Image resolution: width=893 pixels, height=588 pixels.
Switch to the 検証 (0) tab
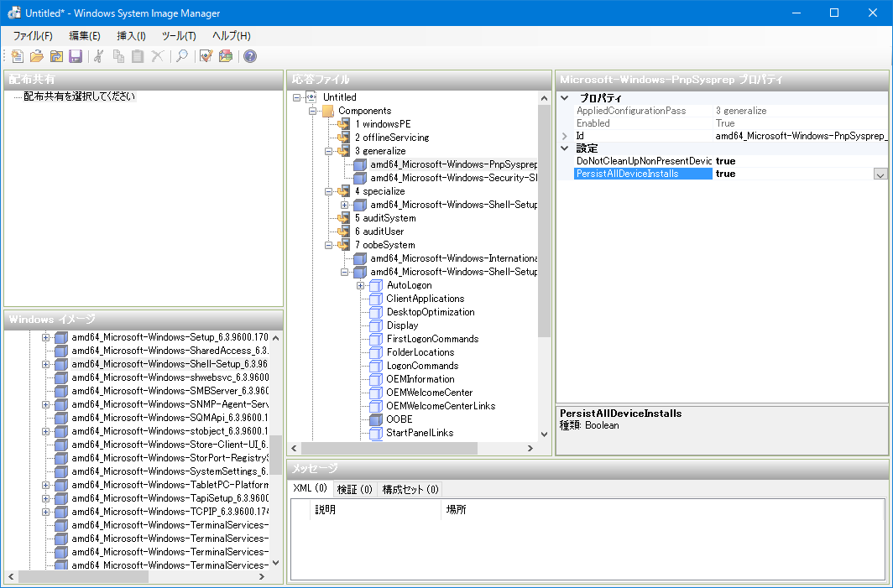point(353,489)
